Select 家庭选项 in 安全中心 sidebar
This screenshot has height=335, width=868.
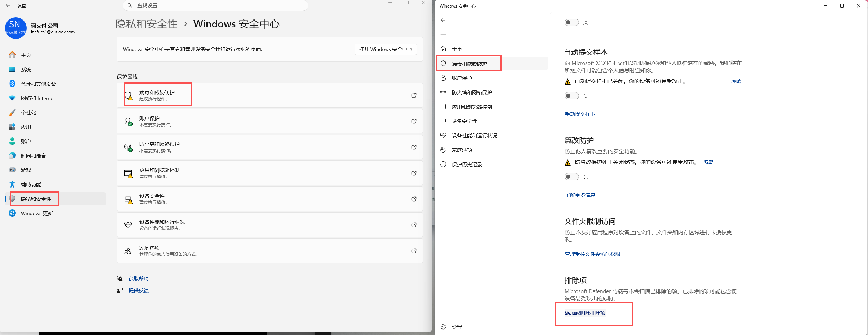tap(492, 150)
